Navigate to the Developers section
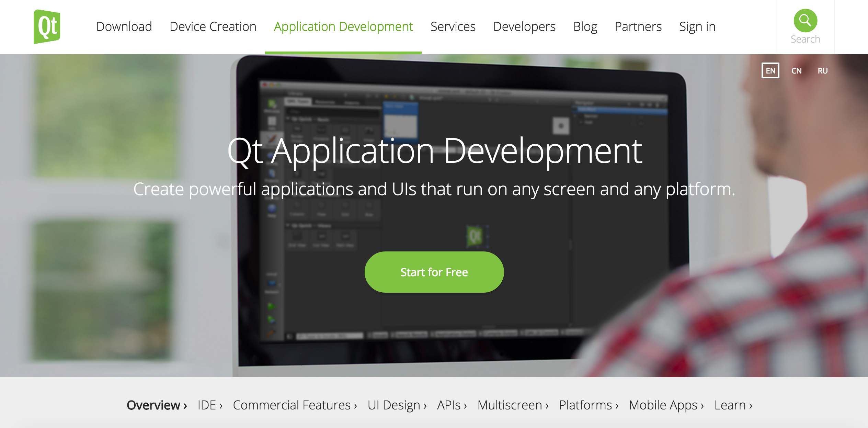 coord(524,26)
